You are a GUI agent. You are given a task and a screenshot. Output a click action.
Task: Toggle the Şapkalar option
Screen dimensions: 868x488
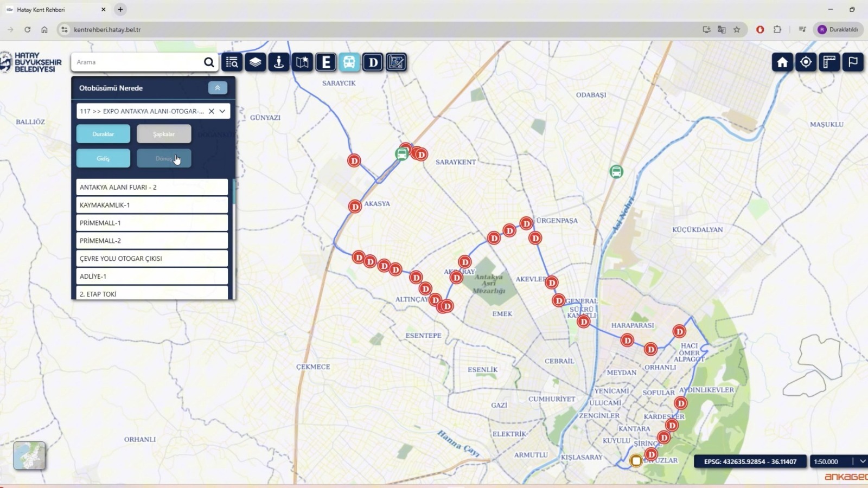pos(164,134)
